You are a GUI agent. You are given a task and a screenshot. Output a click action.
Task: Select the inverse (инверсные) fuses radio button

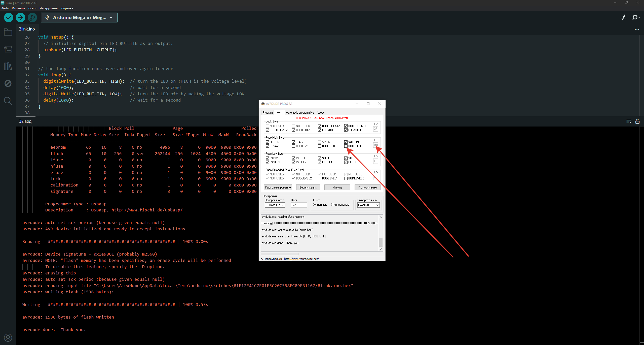click(333, 205)
